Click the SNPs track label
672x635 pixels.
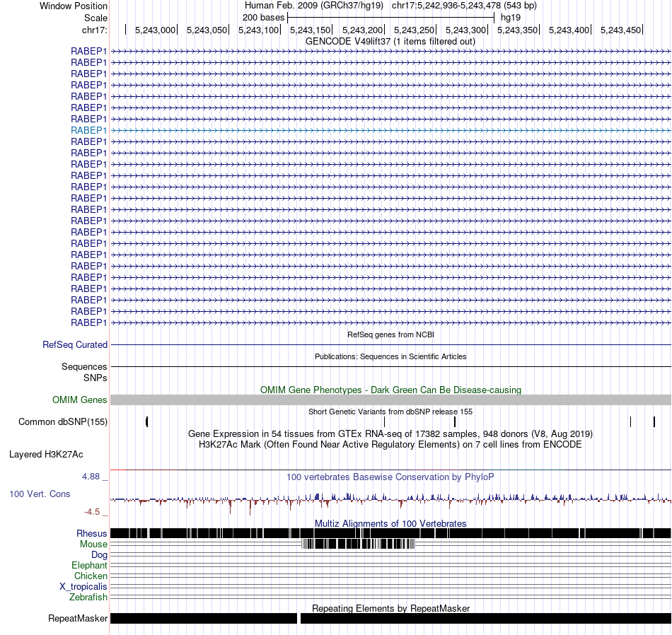click(95, 378)
